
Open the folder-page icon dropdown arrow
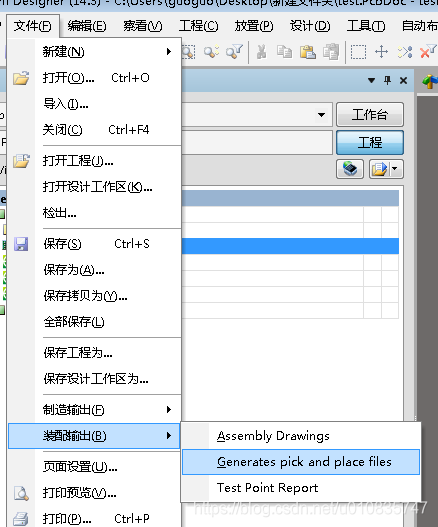395,169
